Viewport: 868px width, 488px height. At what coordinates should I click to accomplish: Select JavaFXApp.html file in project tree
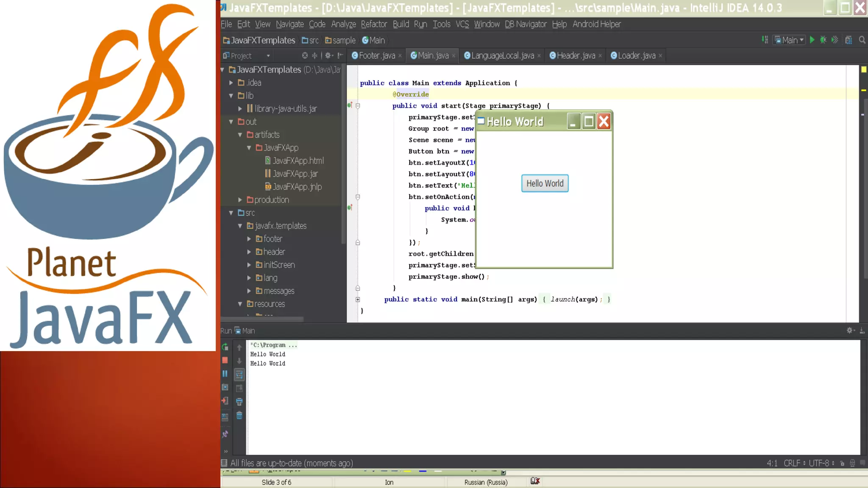(298, 161)
